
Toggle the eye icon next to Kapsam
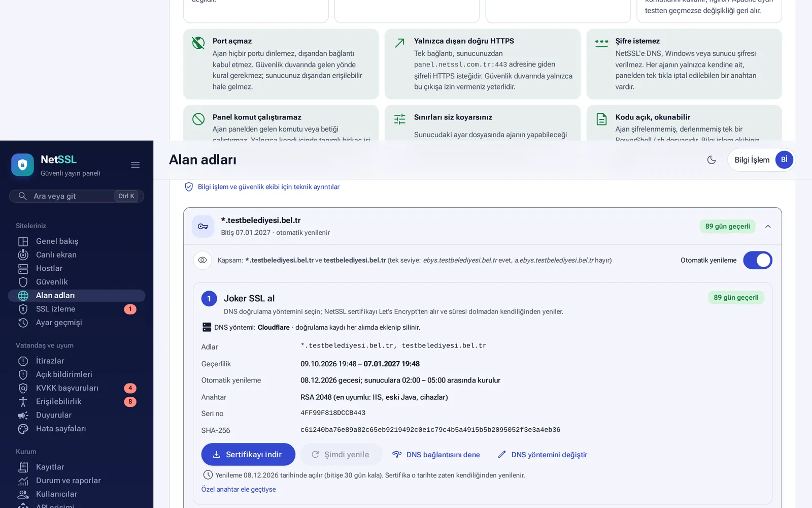202,260
